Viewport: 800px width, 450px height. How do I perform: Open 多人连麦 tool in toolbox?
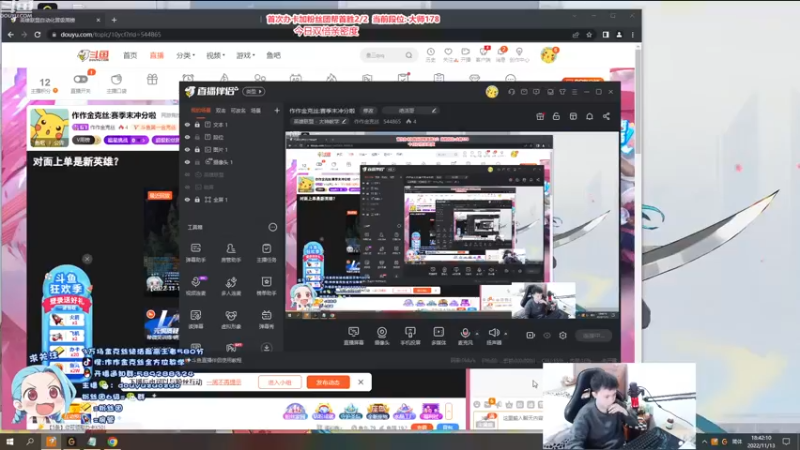pos(231,286)
